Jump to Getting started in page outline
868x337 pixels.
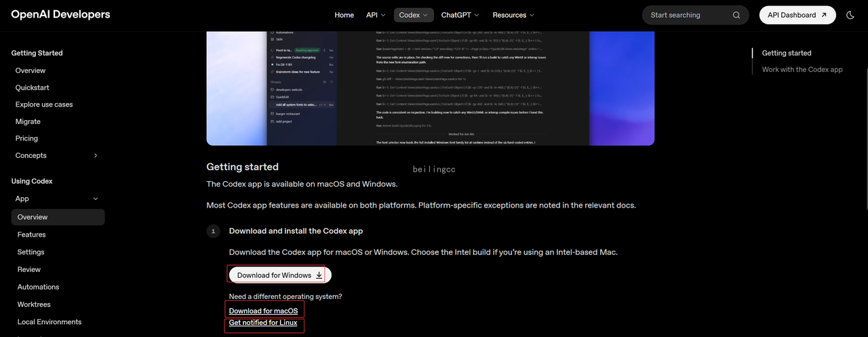tap(787, 53)
